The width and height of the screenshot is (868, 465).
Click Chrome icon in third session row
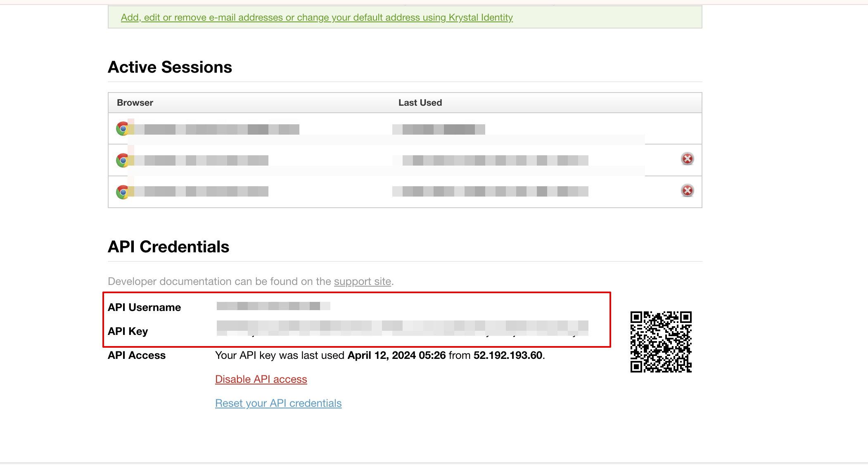tap(122, 192)
